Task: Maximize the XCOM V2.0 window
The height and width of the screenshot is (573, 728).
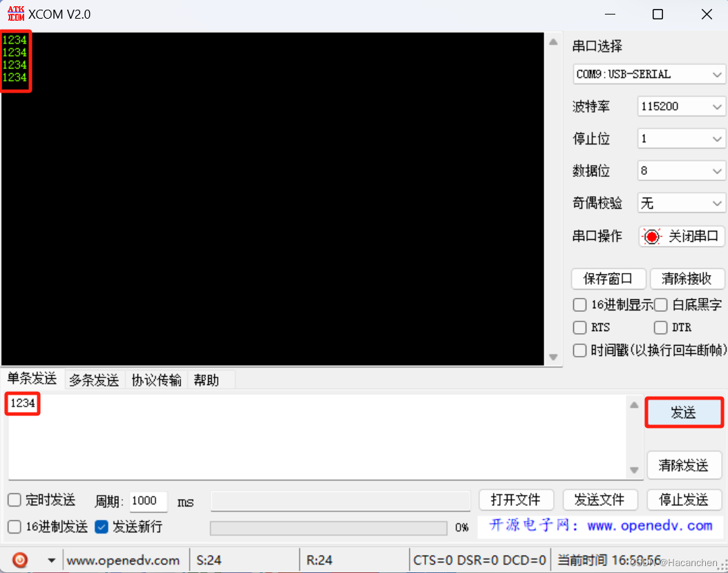Action: [658, 15]
